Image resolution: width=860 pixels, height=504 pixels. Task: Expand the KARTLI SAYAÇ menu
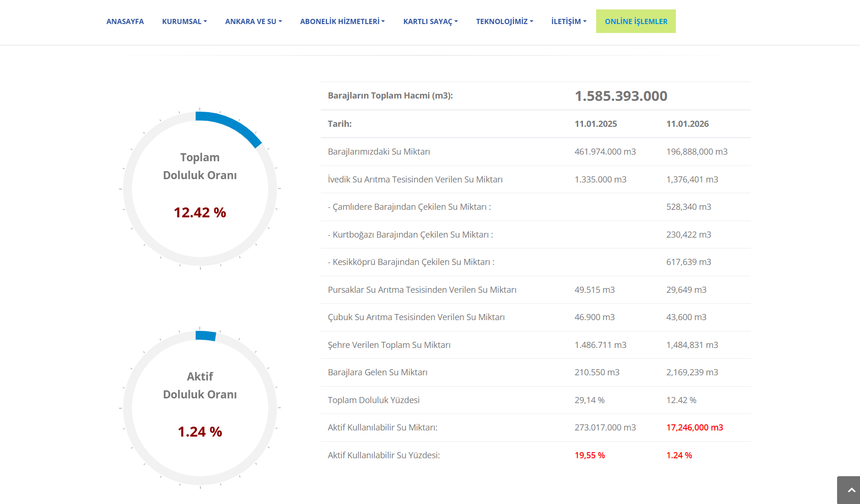coord(430,21)
